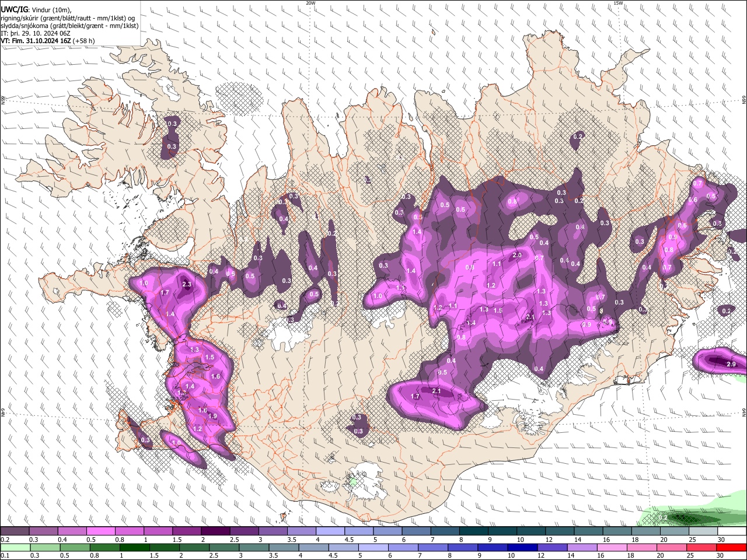747x560 pixels.
Task: Click the '20W' longitude label at the top
Action: coord(310,3)
